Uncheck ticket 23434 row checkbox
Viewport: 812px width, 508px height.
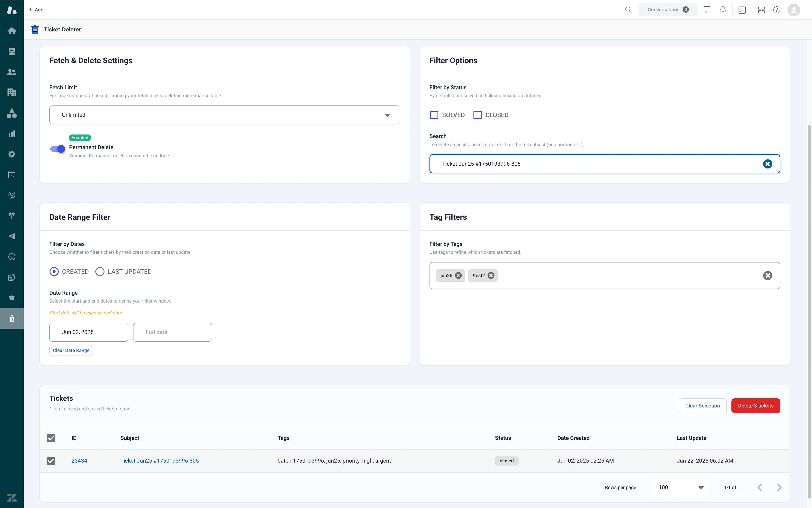click(x=51, y=461)
